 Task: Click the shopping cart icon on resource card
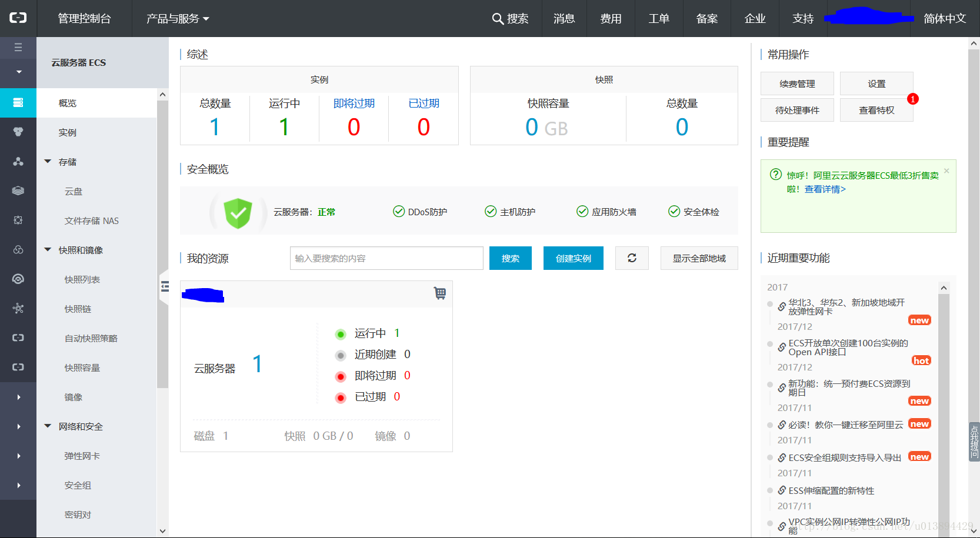[439, 293]
